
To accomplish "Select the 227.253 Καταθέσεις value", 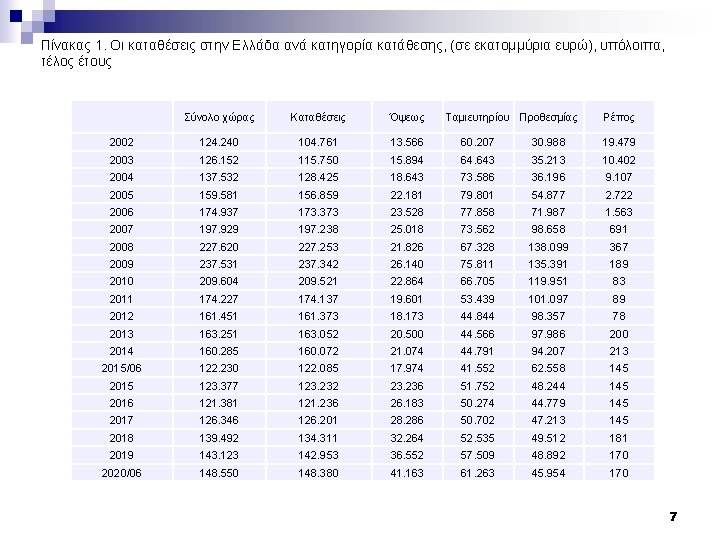I will coord(318,247).
